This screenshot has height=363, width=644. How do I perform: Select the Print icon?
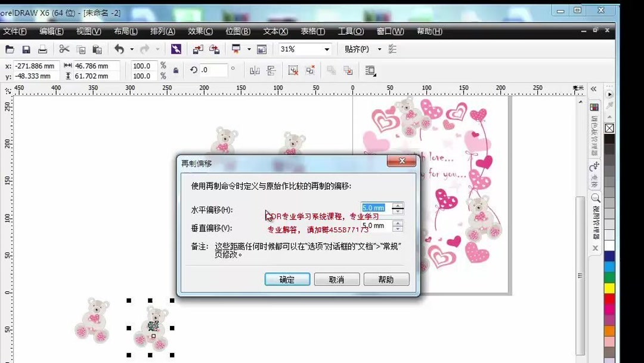tap(41, 50)
